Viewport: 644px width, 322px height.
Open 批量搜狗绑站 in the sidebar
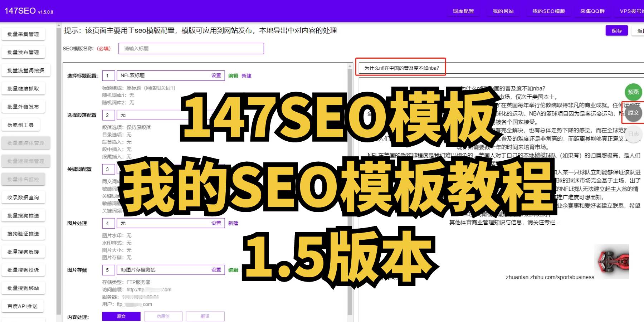coord(23,288)
